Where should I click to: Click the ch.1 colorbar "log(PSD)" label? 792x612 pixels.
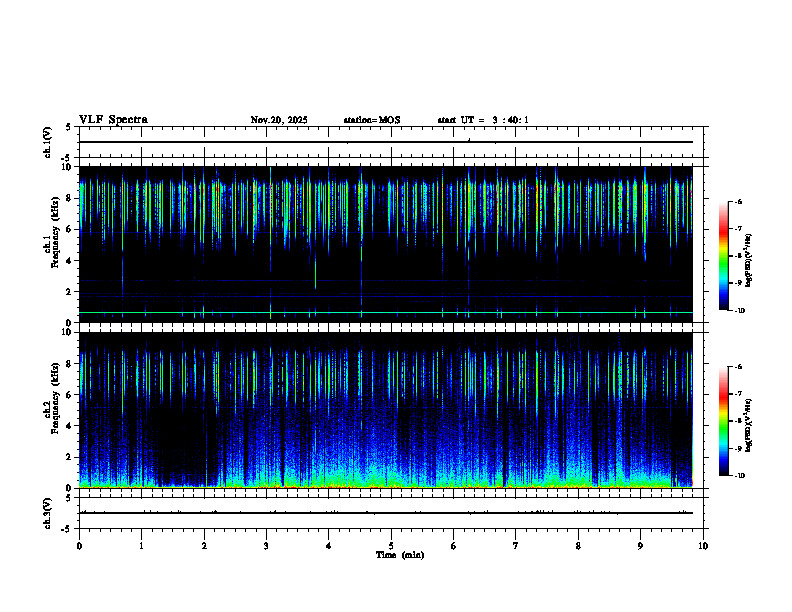coord(749,260)
